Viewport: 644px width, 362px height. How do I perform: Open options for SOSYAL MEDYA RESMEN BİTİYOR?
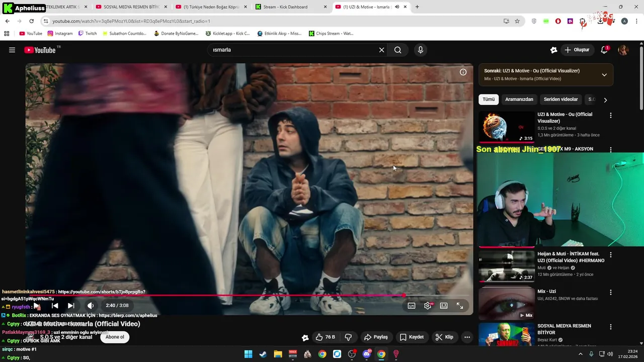(611, 327)
